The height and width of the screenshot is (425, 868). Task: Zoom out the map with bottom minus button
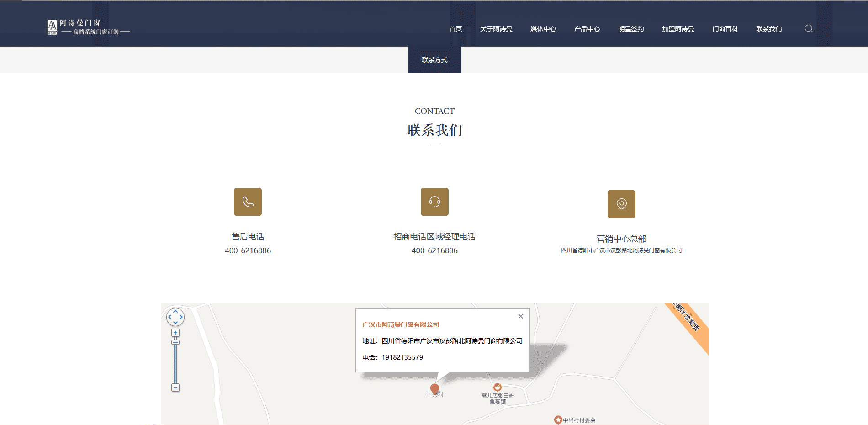click(x=175, y=388)
